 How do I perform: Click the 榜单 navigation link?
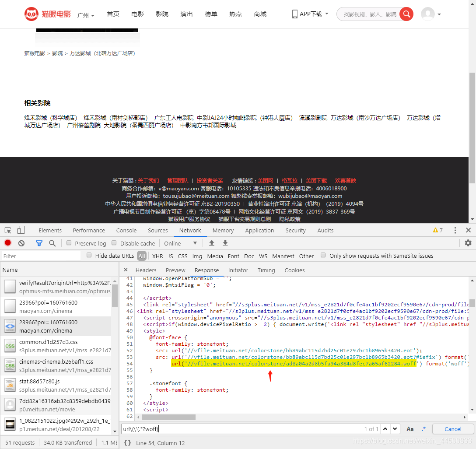(x=211, y=14)
